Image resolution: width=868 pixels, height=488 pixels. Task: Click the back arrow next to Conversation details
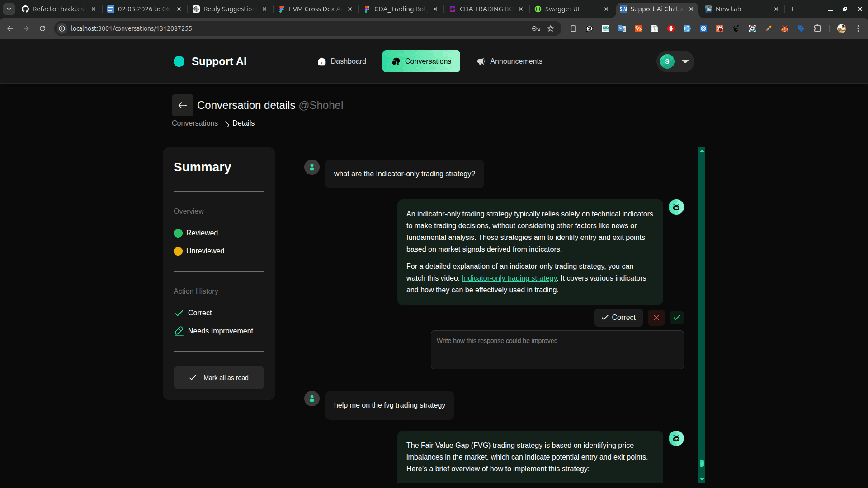pos(182,105)
